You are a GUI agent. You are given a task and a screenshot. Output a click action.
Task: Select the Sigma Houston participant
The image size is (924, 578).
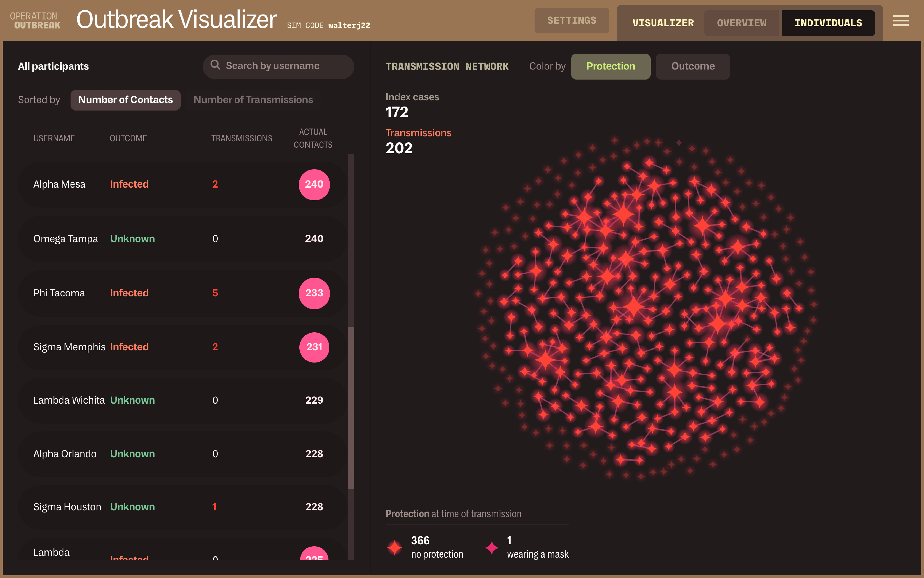pyautogui.click(x=183, y=507)
